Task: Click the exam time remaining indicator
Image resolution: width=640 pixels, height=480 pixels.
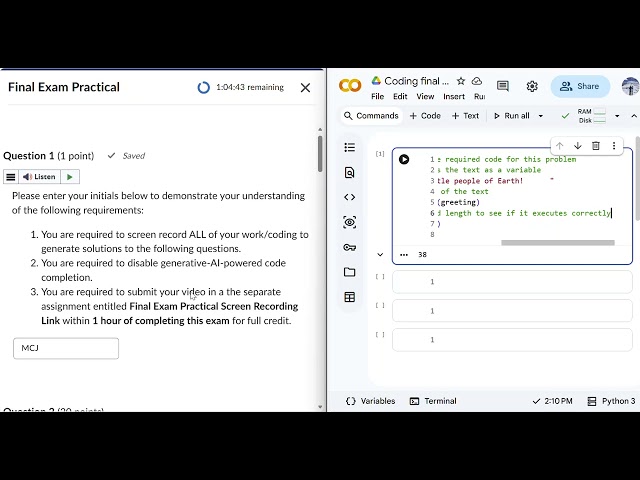Action: tap(240, 87)
